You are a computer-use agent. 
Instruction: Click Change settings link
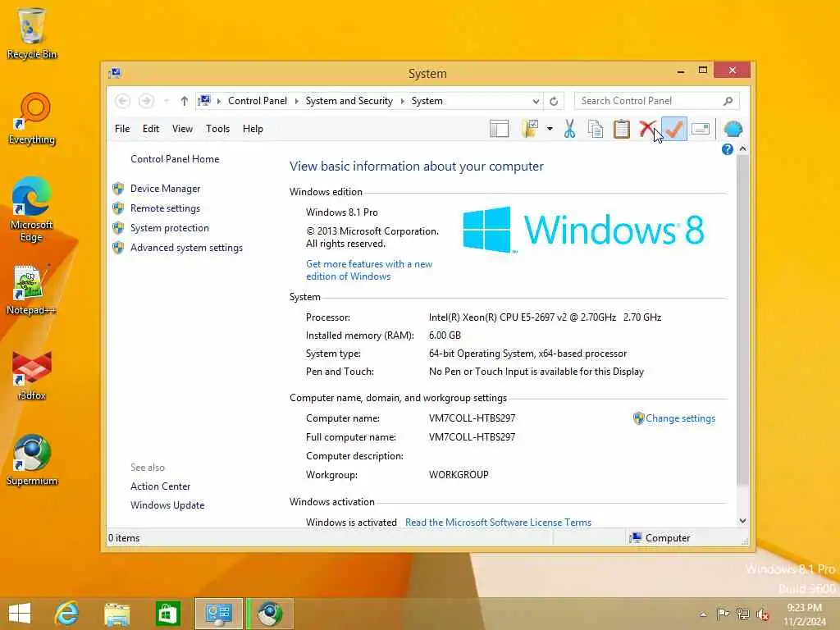[680, 418]
